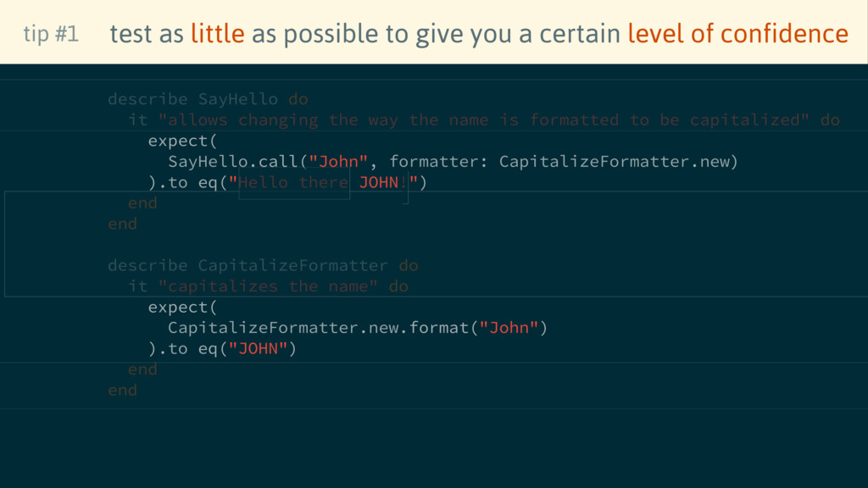Viewport: 868px width, 488px height.
Task: Click the ".to eq" after the SayHello call
Action: coord(187,182)
